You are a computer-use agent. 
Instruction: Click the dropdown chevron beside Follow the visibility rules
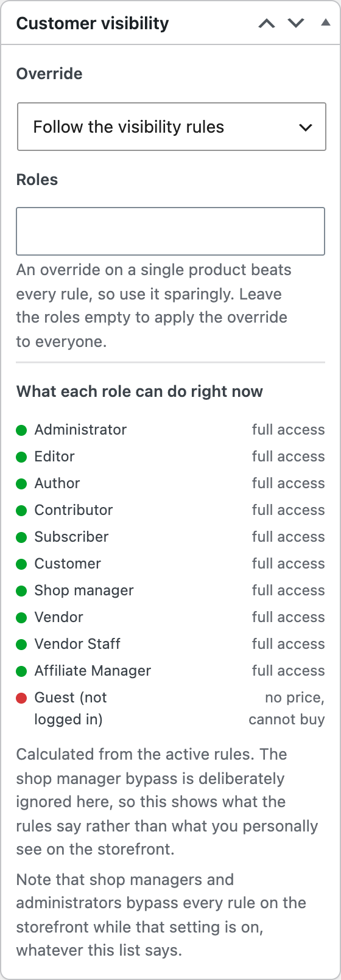pos(306,127)
